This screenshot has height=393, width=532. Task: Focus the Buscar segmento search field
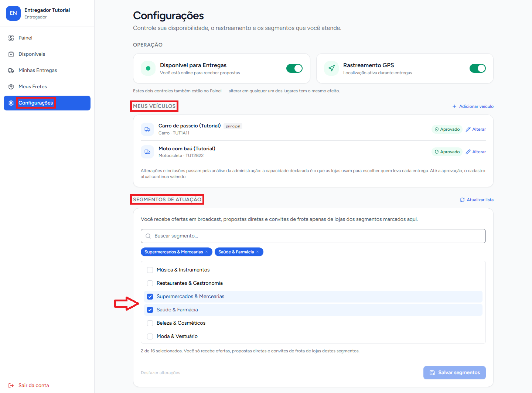point(313,236)
